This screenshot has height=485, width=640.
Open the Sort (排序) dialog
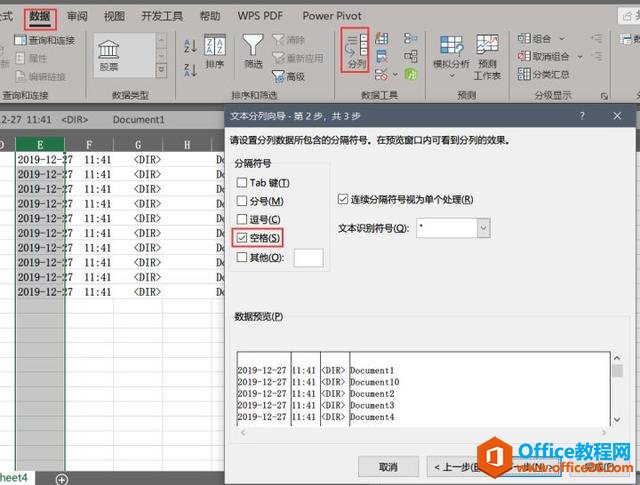(215, 51)
